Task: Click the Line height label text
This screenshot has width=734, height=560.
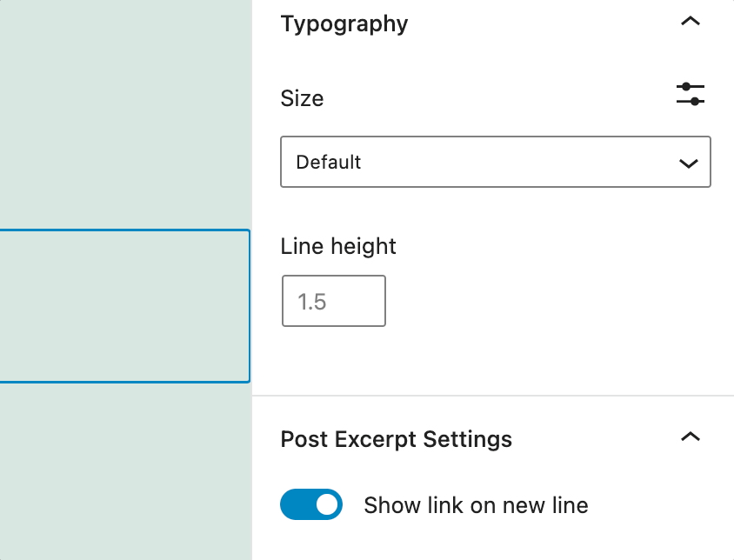Action: (337, 246)
